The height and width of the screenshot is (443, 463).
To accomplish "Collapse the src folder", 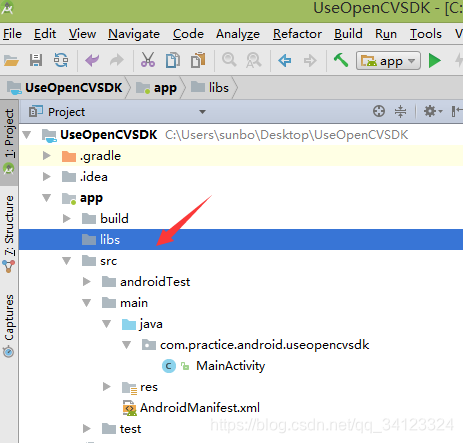I will tap(67, 261).
